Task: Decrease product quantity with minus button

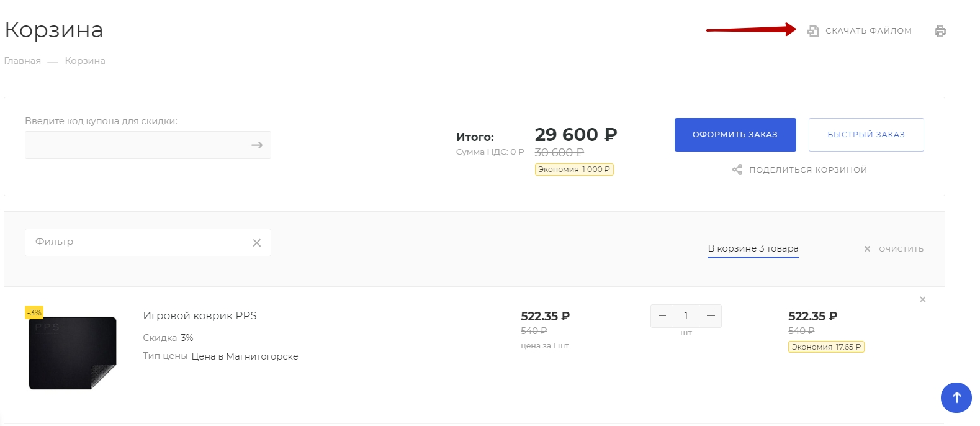Action: pos(662,316)
